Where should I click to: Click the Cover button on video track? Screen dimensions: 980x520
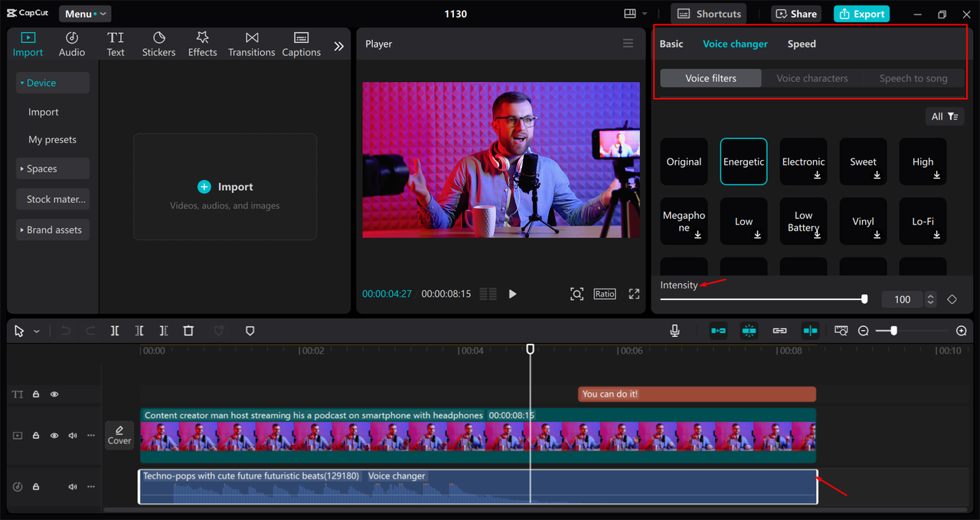[119, 435]
